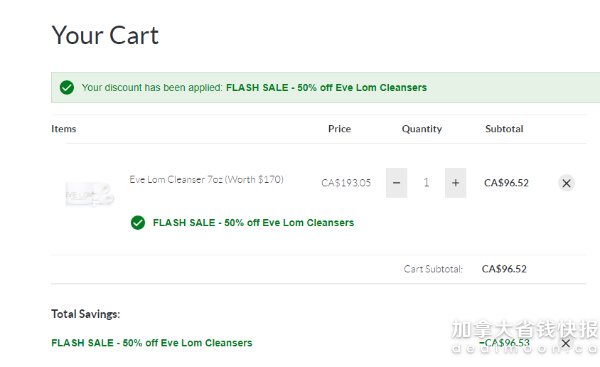Screen dimensions: 600x367
Task: Click the Subtotal column header
Action: click(x=504, y=129)
